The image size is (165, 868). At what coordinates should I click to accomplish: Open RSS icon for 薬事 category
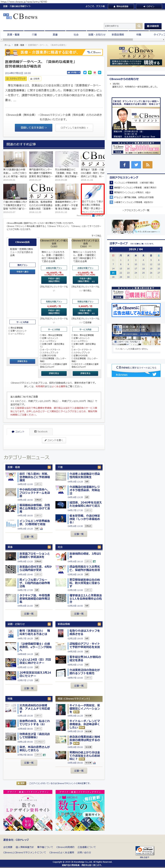point(49,547)
